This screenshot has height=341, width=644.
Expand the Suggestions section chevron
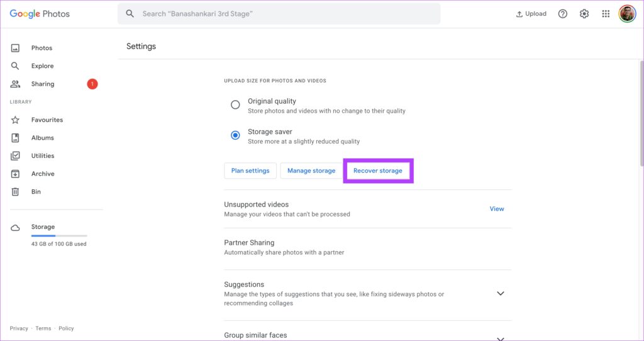pyautogui.click(x=500, y=293)
